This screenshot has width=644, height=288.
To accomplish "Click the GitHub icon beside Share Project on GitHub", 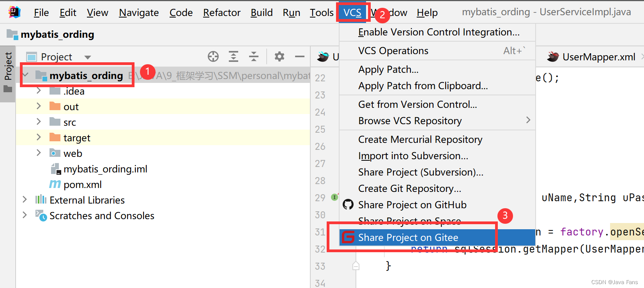I will (x=348, y=205).
